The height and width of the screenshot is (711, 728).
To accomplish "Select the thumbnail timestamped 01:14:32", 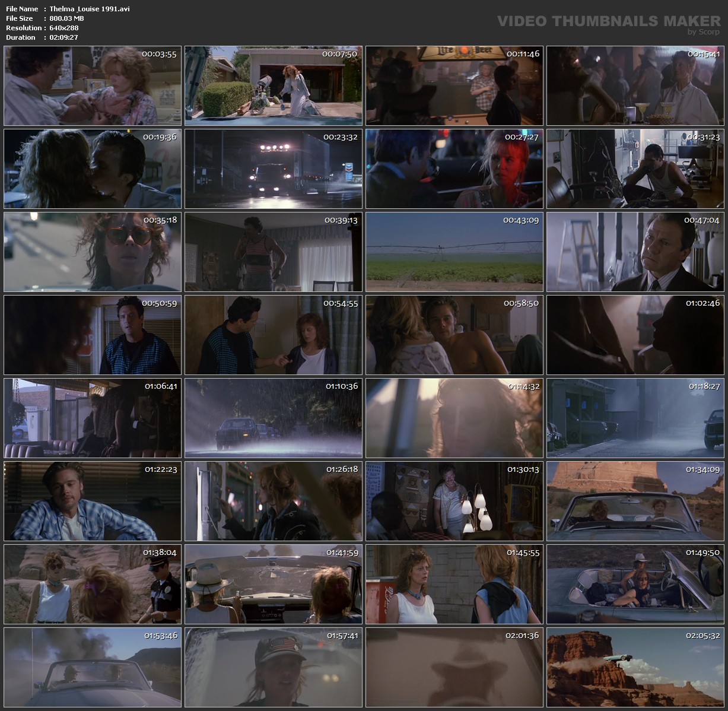I will [454, 418].
